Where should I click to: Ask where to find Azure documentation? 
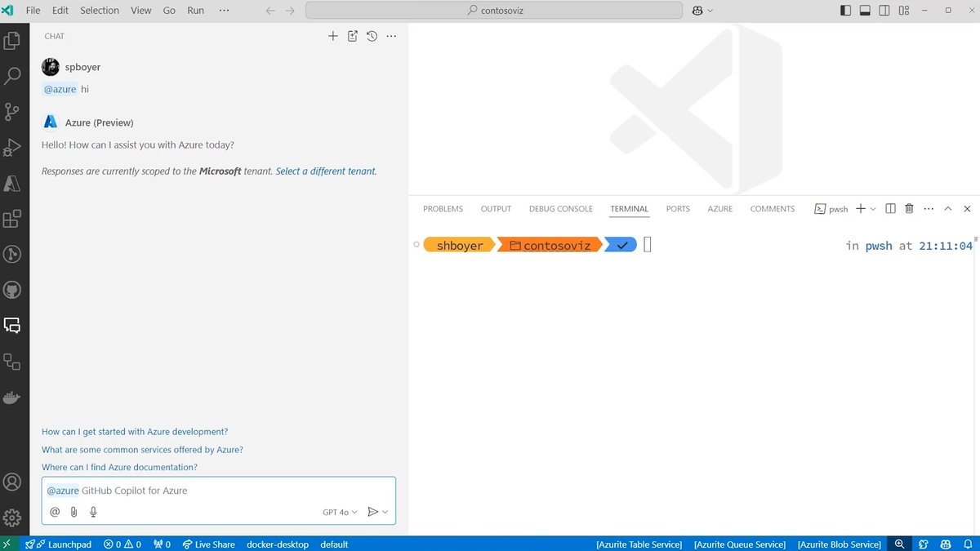click(x=119, y=468)
